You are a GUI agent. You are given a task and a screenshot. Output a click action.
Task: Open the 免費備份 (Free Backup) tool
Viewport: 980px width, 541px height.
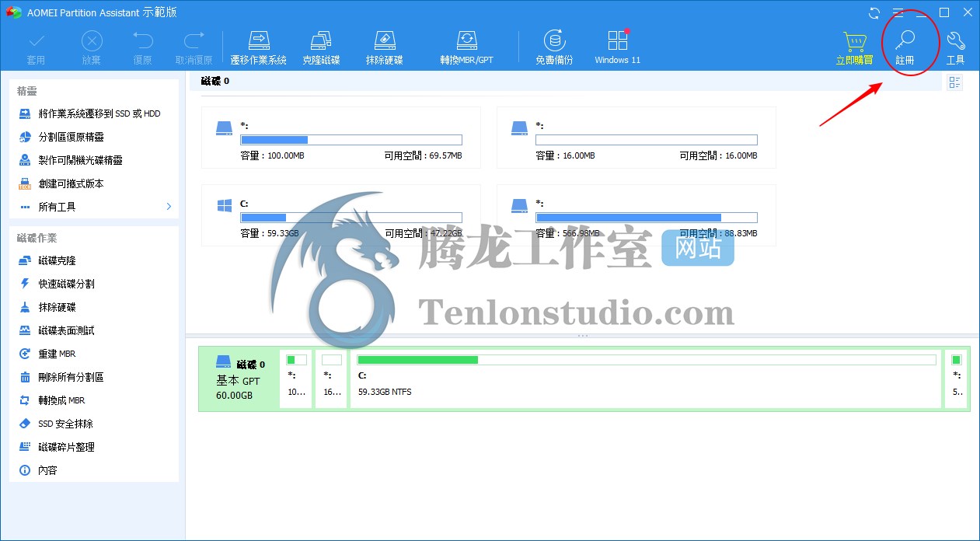pos(554,48)
